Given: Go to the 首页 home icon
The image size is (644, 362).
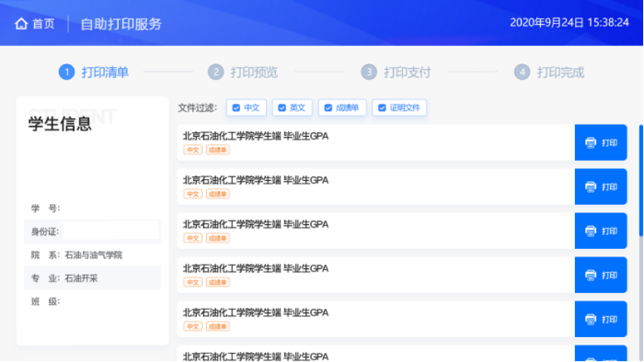Looking at the screenshot, I should (21, 24).
